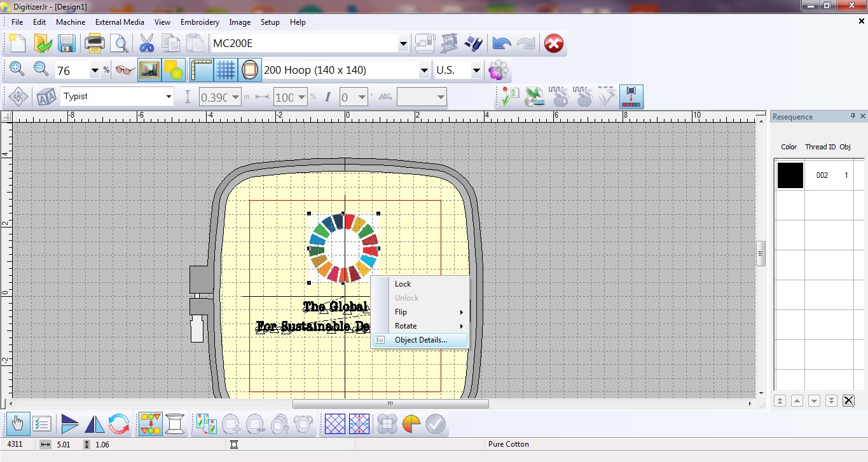This screenshot has height=462, width=868.
Task: Toggle the picture display button
Action: [149, 70]
